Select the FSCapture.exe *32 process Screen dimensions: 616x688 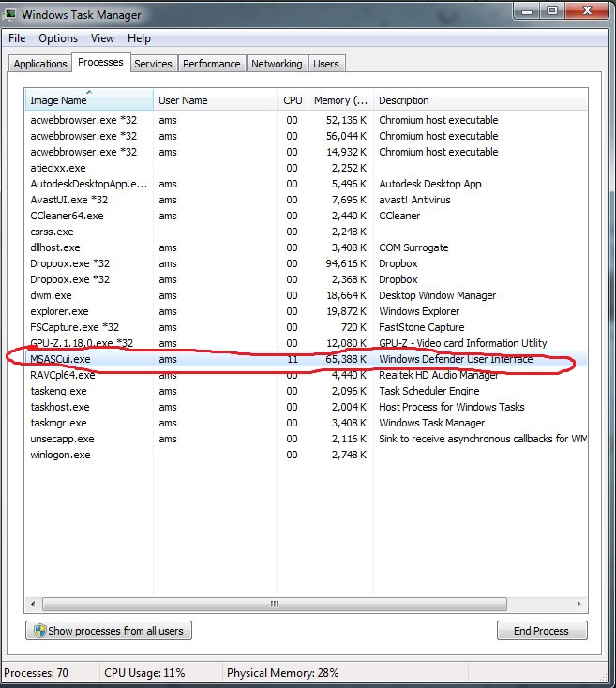[x=306, y=327]
